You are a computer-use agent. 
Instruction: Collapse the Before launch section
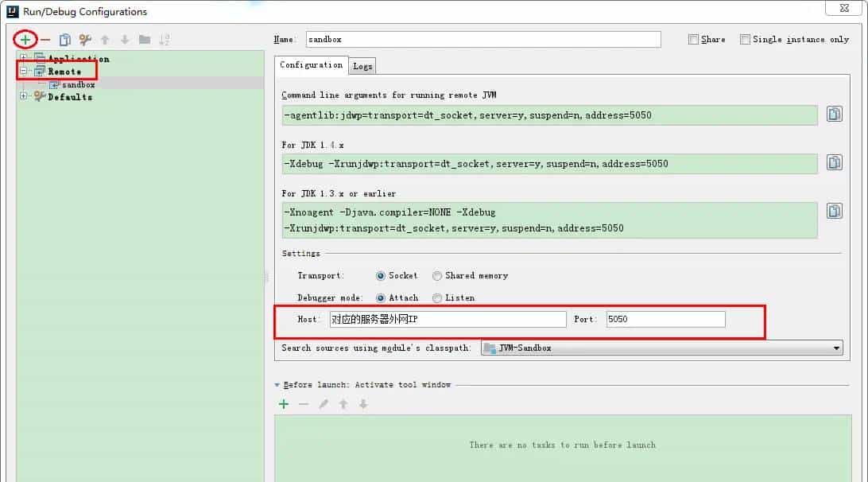(x=277, y=384)
